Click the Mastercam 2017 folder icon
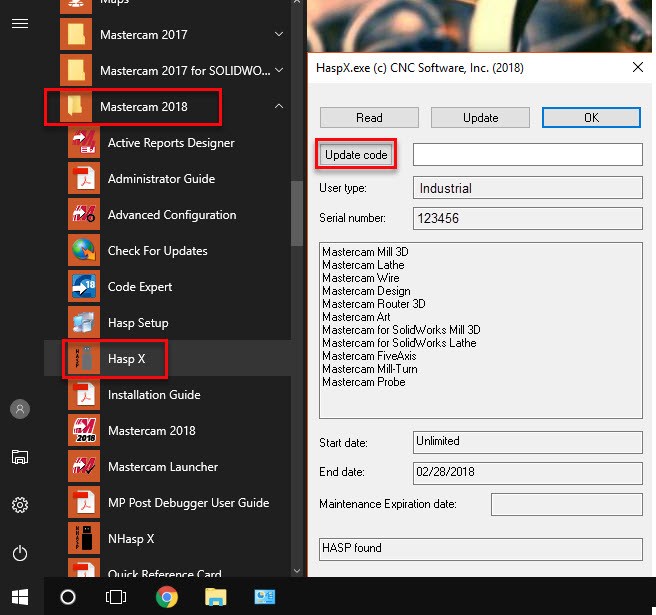 click(76, 34)
